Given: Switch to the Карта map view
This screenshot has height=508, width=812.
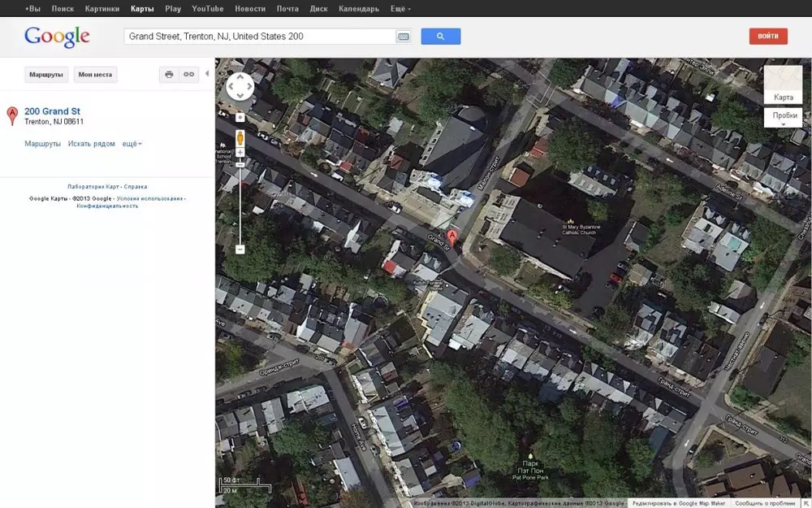Looking at the screenshot, I should point(783,85).
